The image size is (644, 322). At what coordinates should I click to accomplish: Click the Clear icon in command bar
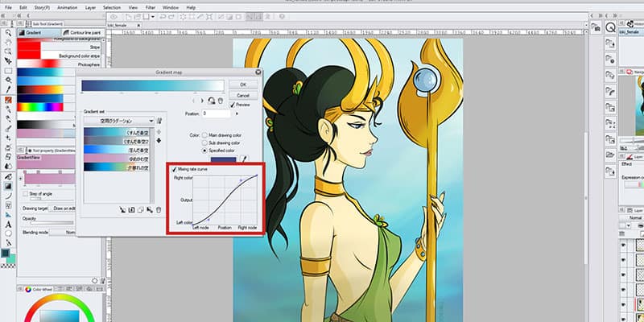coord(183,17)
